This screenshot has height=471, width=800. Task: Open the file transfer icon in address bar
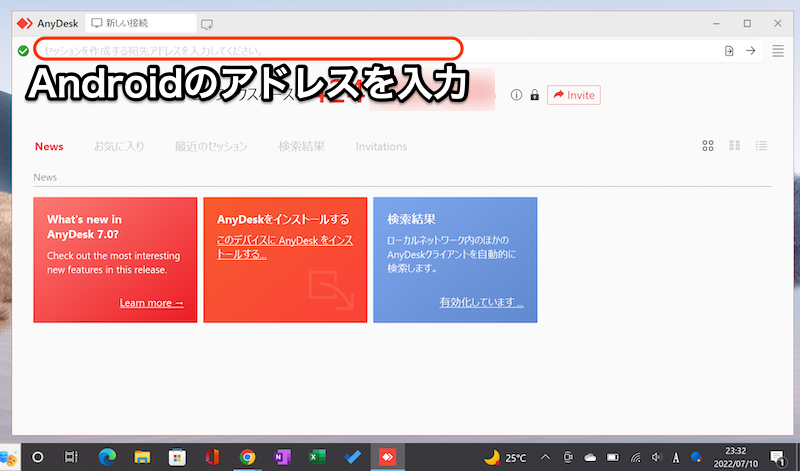click(729, 51)
